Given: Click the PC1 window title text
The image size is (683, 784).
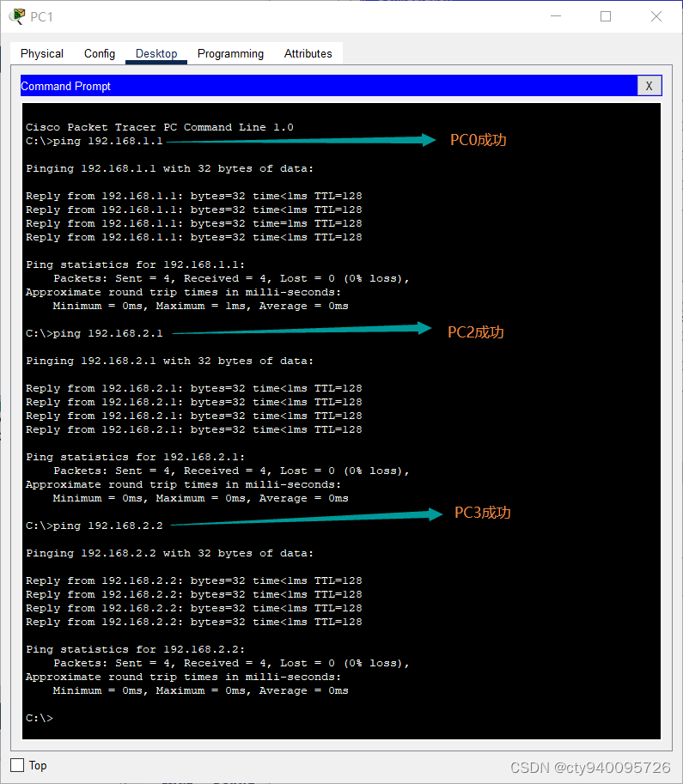Looking at the screenshot, I should [41, 17].
